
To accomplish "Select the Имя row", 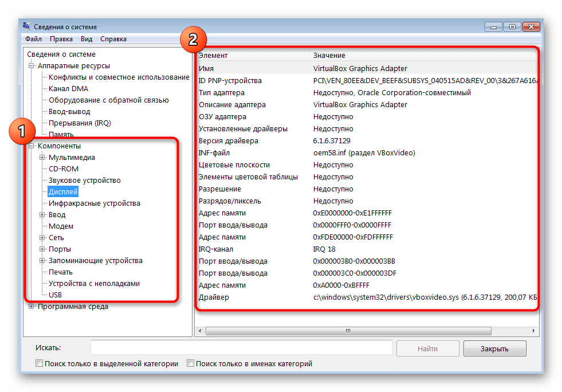I will [367, 68].
